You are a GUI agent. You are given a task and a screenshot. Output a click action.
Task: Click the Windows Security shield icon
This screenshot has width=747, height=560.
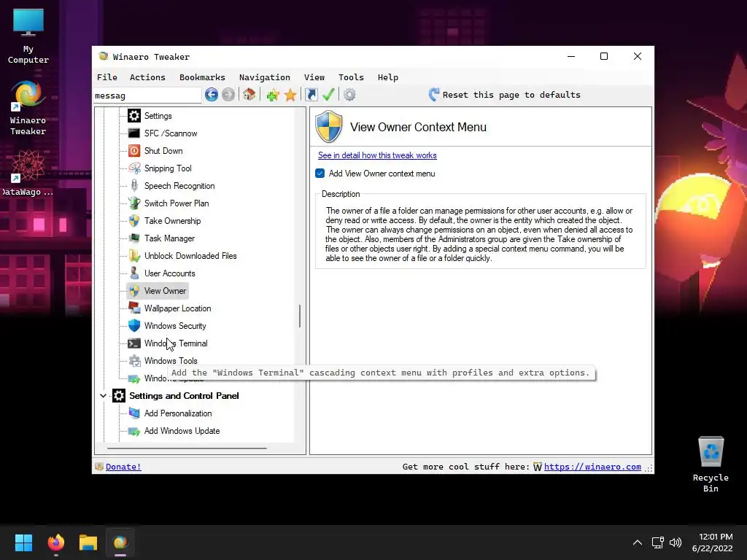click(134, 326)
